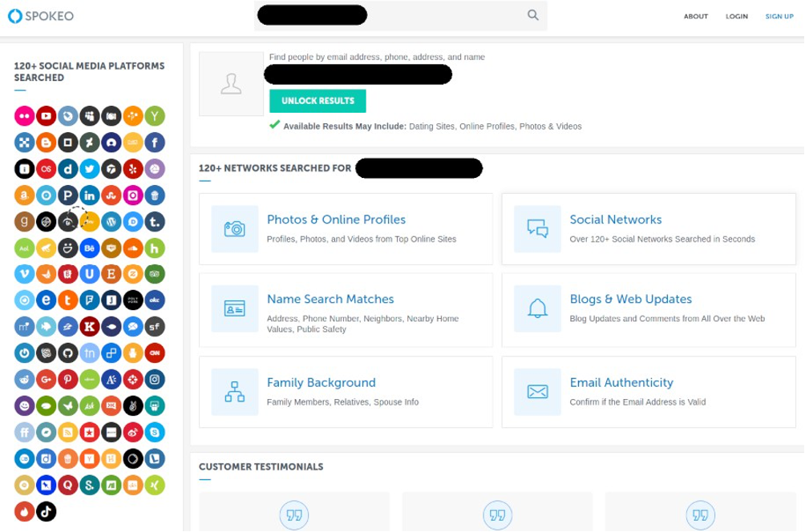Select the Email Authenticity card

point(648,392)
